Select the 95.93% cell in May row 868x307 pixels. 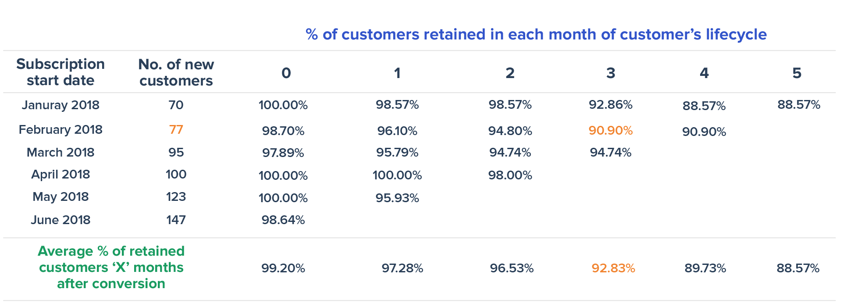click(397, 198)
